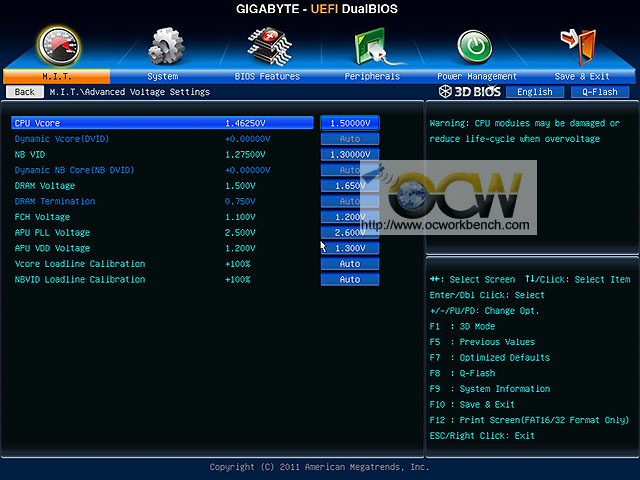Open NBVID Loadline Calibration Auto box
The image size is (640, 480).
click(x=350, y=279)
